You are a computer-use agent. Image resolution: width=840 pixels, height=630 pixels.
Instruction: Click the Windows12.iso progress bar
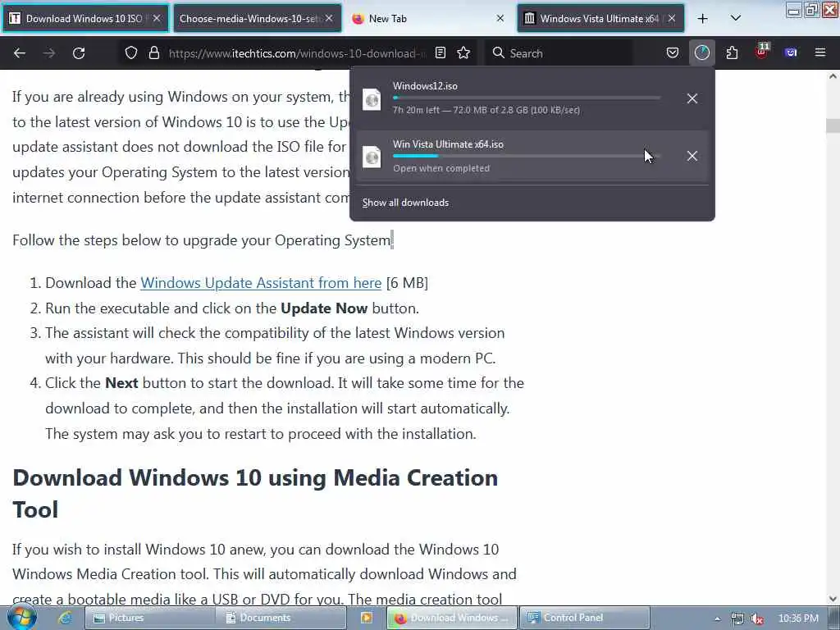(527, 98)
